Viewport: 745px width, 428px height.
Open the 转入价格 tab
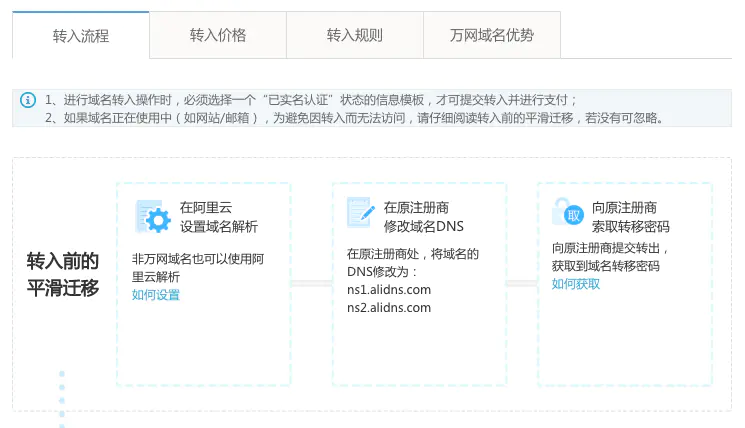(x=217, y=36)
